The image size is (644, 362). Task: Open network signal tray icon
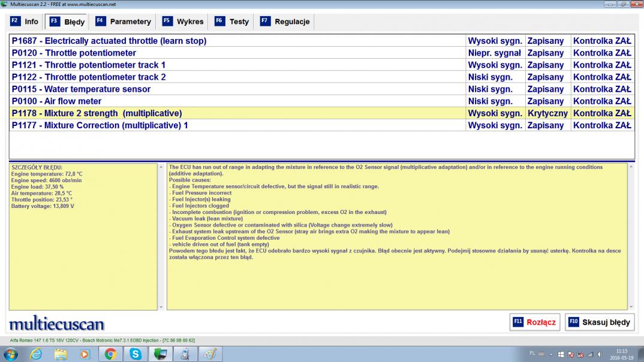click(590, 354)
